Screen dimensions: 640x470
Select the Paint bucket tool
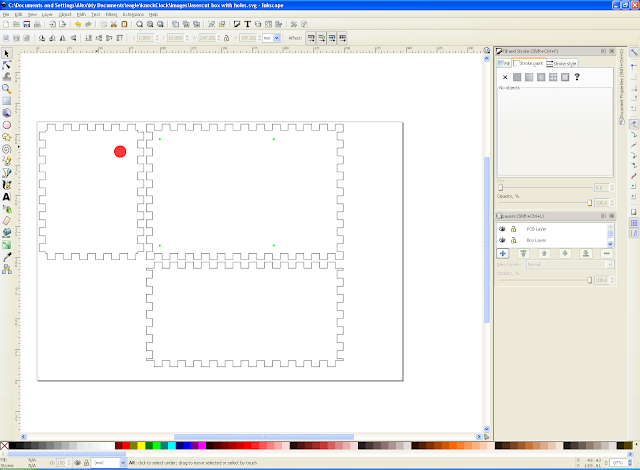7,233
